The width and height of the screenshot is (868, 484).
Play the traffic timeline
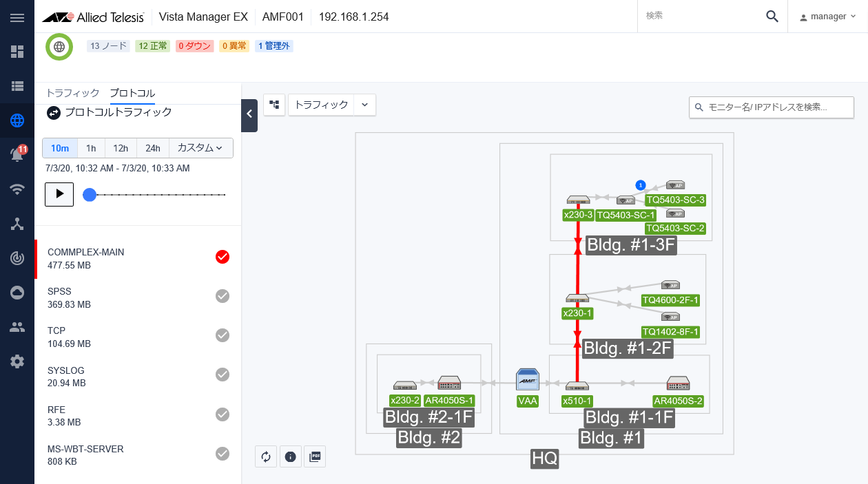59,194
